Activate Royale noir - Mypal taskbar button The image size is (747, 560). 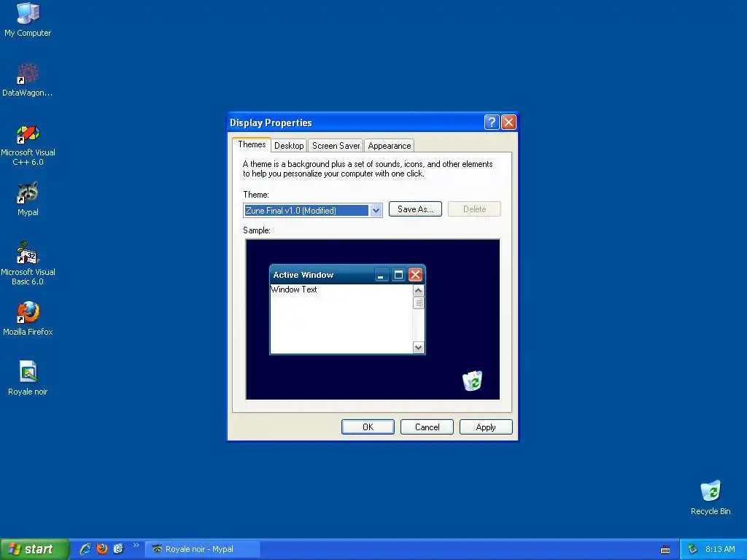click(202, 549)
